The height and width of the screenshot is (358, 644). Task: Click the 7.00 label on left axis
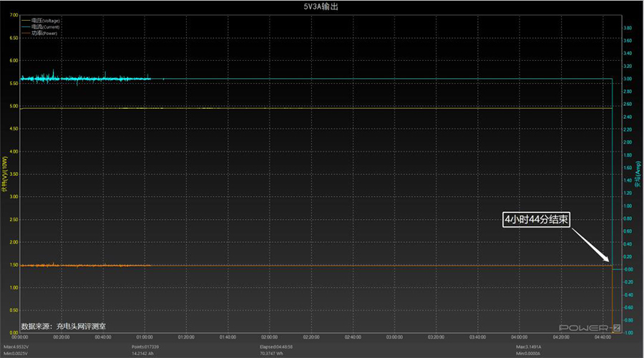pyautogui.click(x=12, y=15)
